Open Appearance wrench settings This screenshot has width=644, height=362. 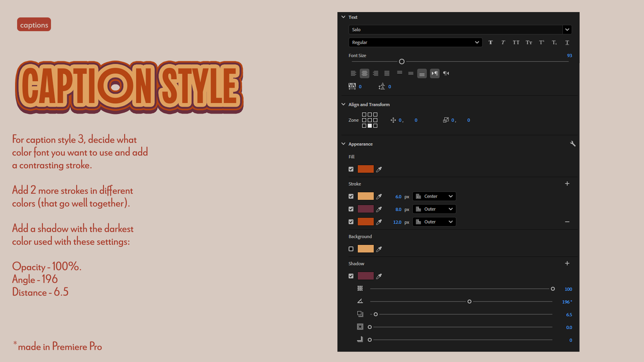point(573,144)
